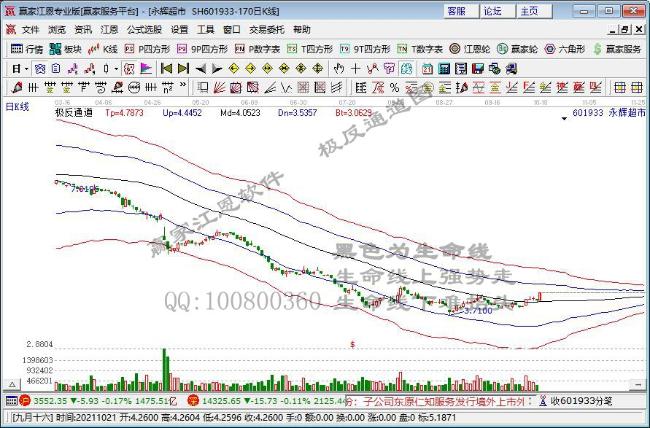This screenshot has width=650, height=428.
Task: Click the calendar date icon
Action: (x=427, y=69)
